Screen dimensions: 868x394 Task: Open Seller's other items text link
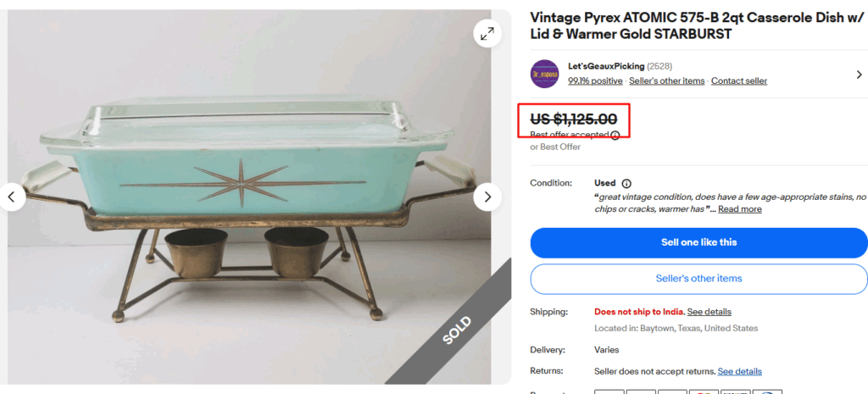coord(667,81)
